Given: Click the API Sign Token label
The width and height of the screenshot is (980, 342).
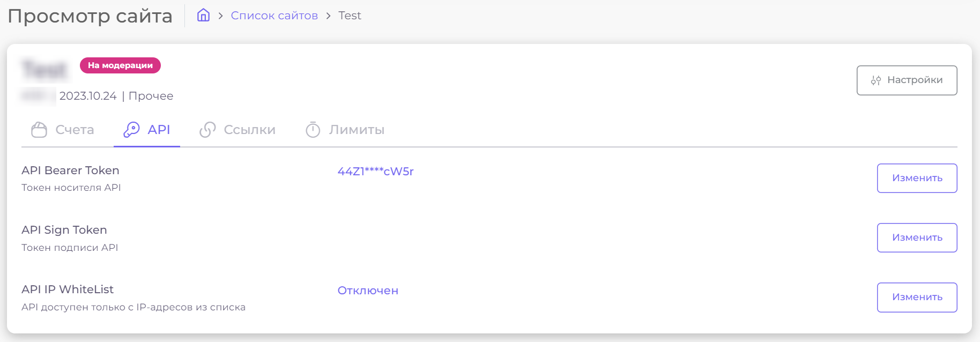Looking at the screenshot, I should pyautogui.click(x=64, y=230).
